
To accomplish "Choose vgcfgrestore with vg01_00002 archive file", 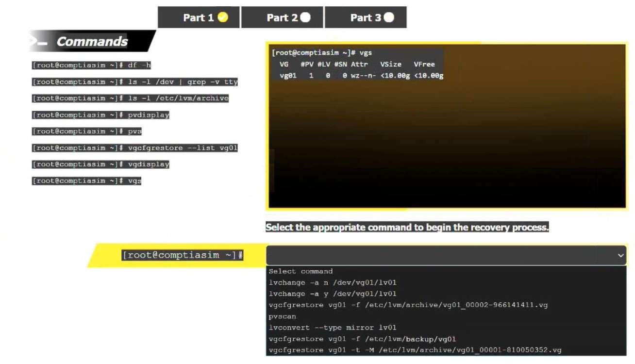I will (x=408, y=305).
